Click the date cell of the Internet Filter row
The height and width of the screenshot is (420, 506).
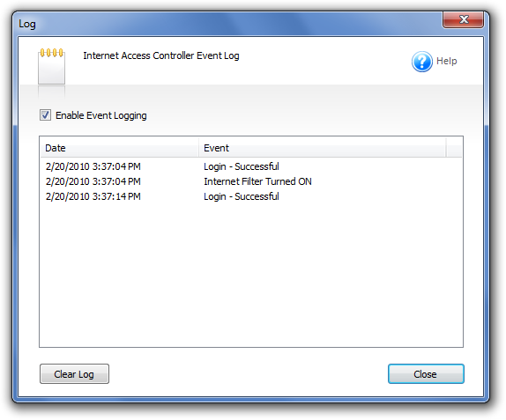coord(93,181)
